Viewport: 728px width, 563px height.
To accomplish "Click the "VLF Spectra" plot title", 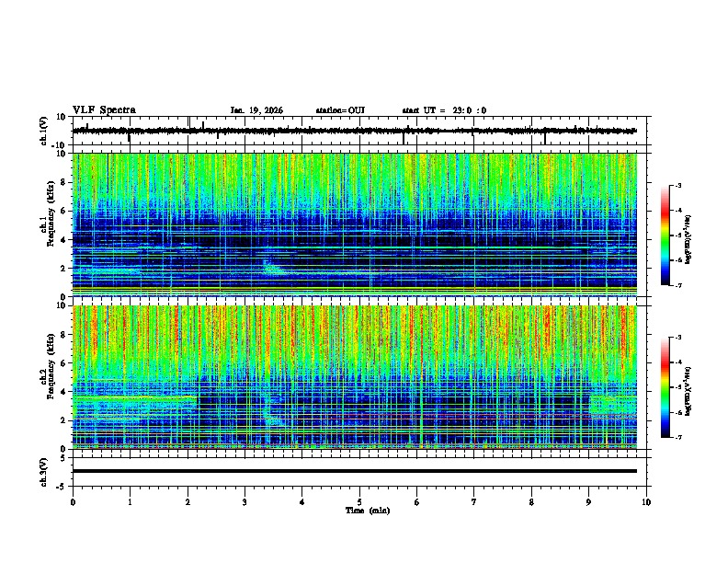I will pos(104,110).
